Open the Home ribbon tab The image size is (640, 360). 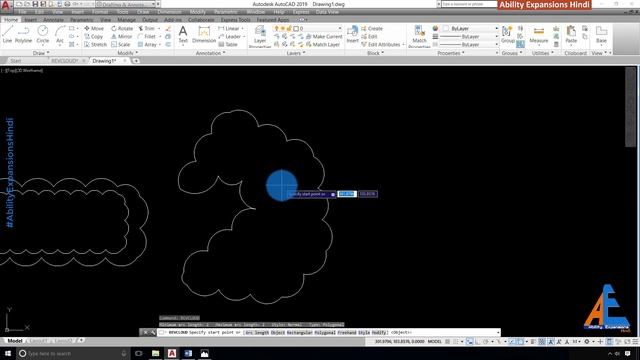pos(11,20)
